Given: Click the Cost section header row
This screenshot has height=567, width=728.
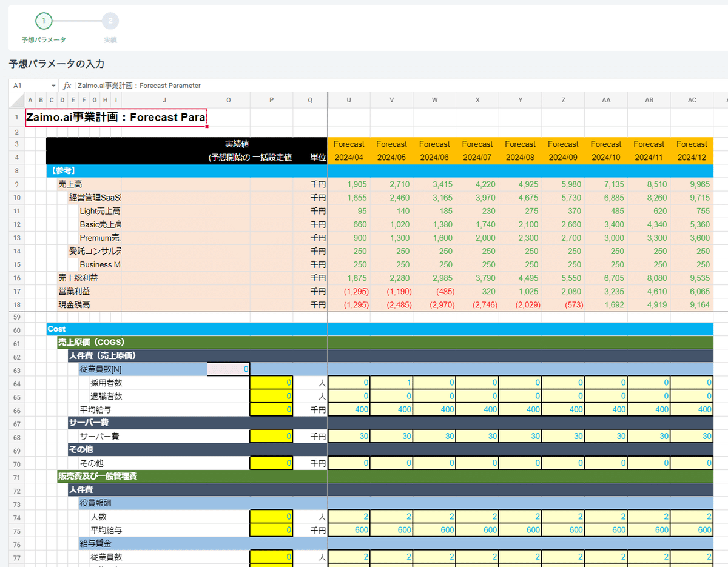Looking at the screenshot, I should point(380,329).
